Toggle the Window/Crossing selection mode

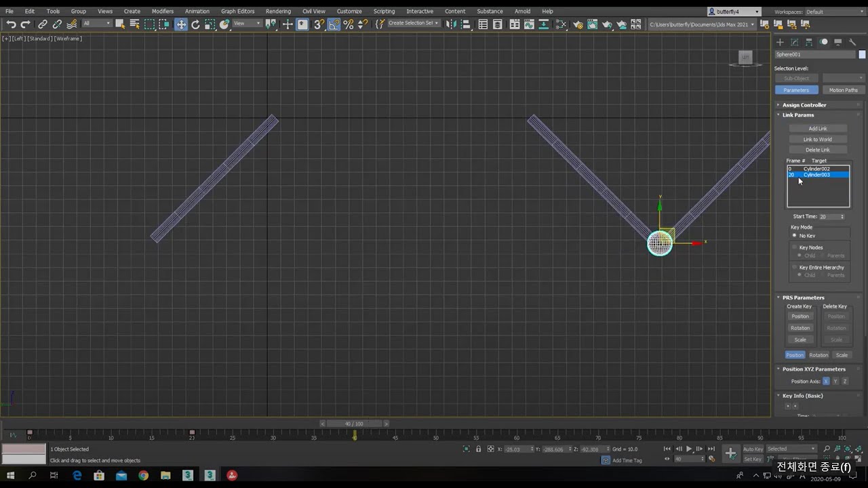(x=164, y=24)
